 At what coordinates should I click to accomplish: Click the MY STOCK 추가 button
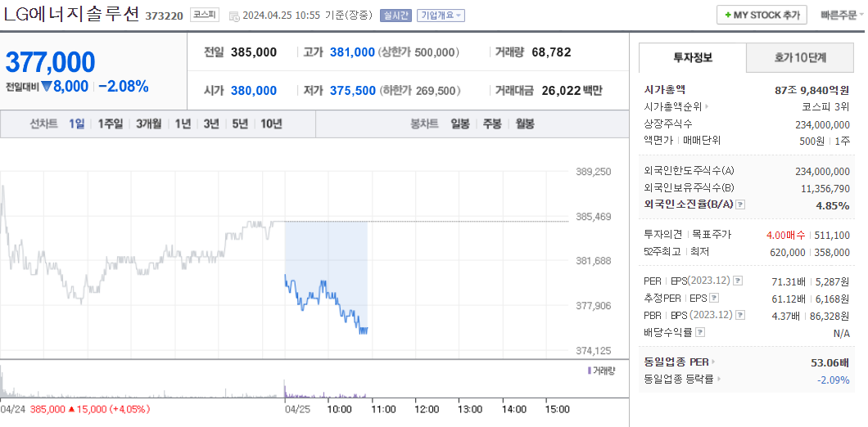pyautogui.click(x=762, y=15)
